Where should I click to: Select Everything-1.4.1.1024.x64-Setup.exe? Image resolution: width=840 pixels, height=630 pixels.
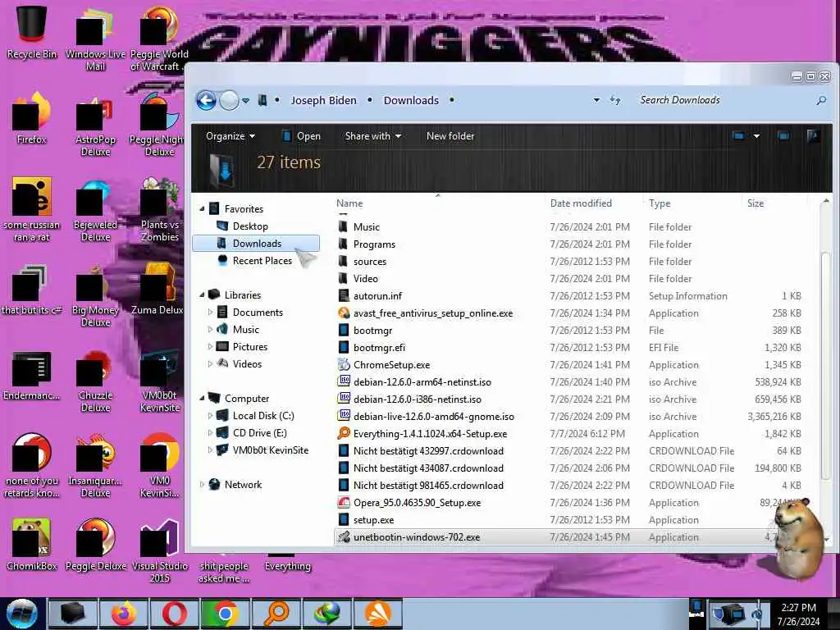[430, 433]
